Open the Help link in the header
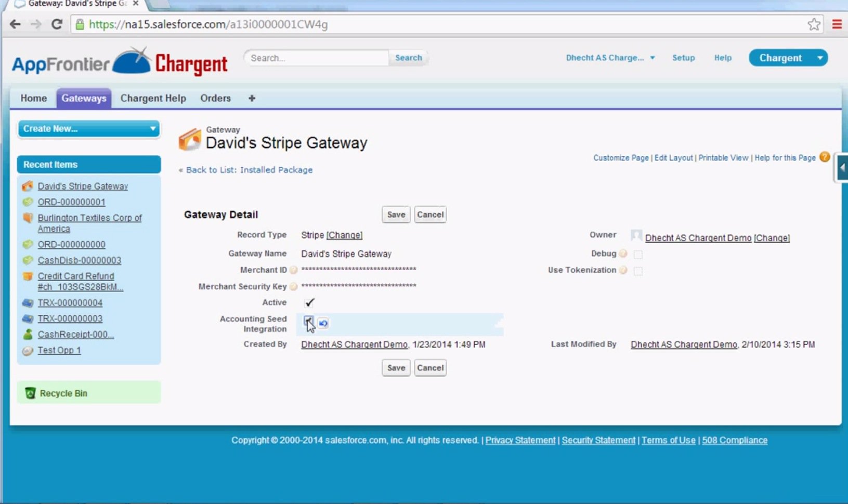Image resolution: width=848 pixels, height=504 pixels. click(x=723, y=58)
